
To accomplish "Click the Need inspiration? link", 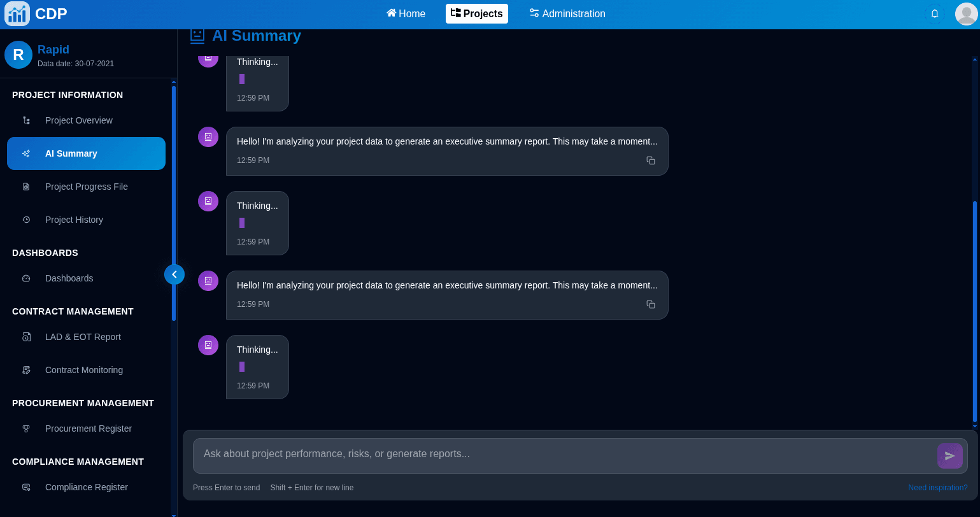I will coord(937,488).
